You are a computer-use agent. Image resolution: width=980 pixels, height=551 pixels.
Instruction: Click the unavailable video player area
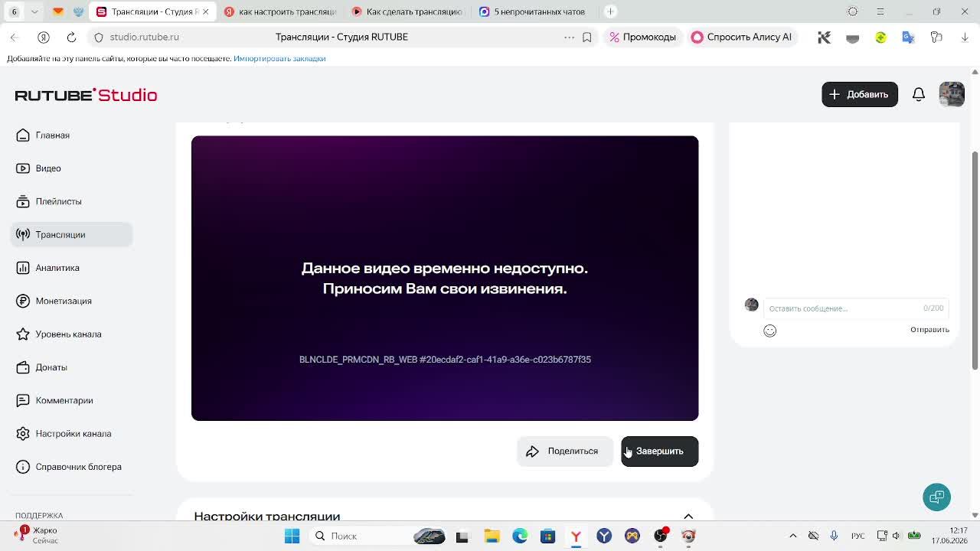click(445, 279)
